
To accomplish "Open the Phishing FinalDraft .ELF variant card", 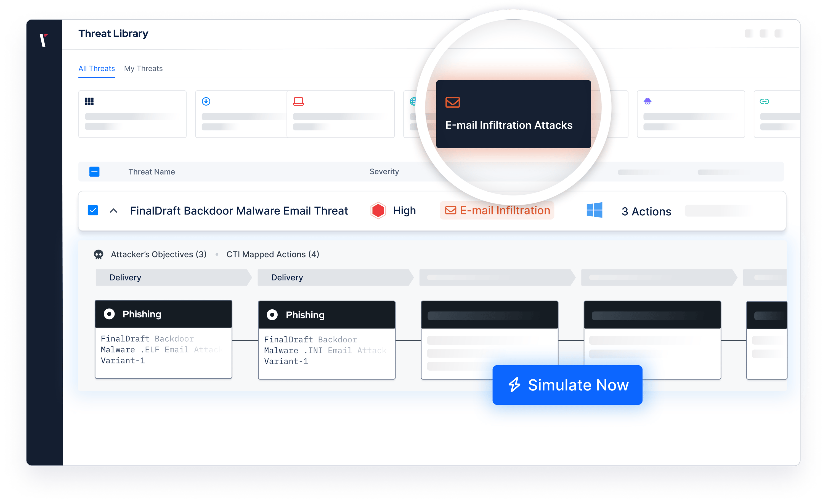I will (x=163, y=340).
